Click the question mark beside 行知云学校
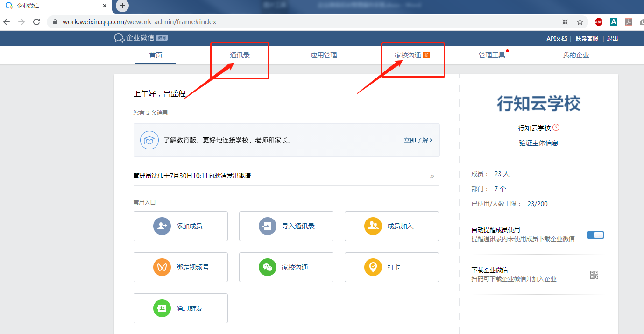This screenshot has height=334, width=644. tap(556, 128)
